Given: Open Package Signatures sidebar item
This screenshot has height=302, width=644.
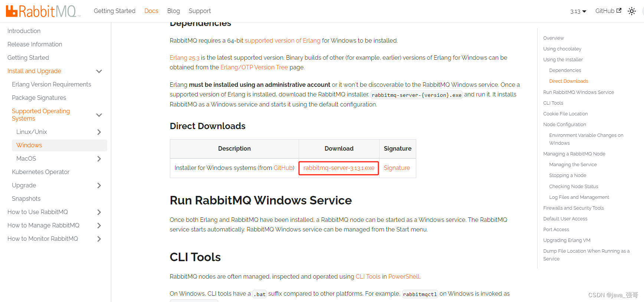Looking at the screenshot, I should [x=39, y=98].
